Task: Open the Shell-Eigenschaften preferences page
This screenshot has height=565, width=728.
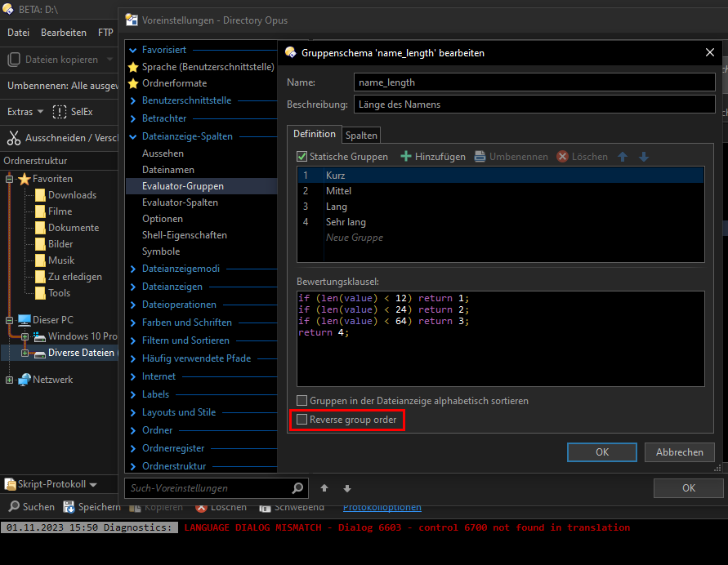Action: (x=185, y=235)
